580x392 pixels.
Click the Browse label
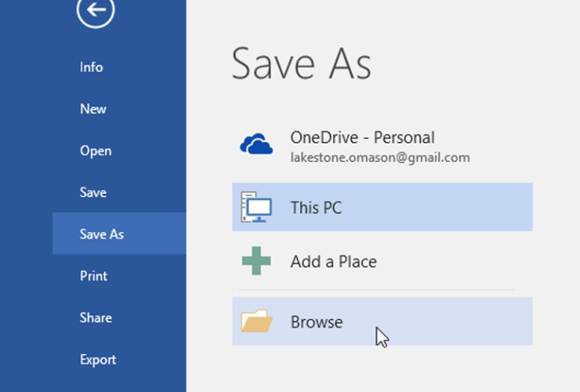click(317, 321)
